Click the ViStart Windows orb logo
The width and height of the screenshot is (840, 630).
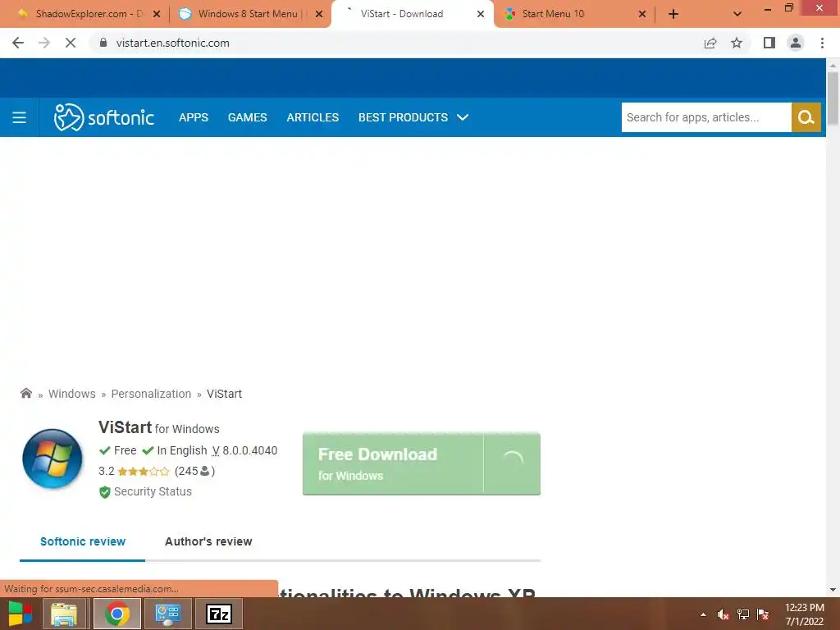pyautogui.click(x=52, y=459)
